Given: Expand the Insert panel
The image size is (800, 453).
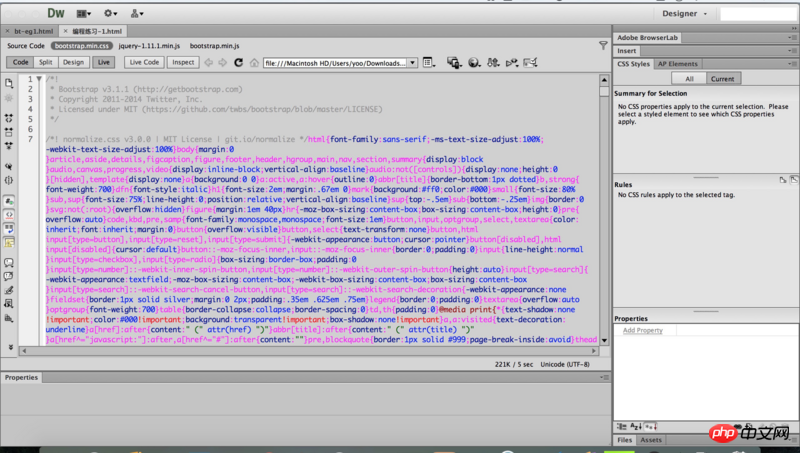Looking at the screenshot, I should (627, 51).
